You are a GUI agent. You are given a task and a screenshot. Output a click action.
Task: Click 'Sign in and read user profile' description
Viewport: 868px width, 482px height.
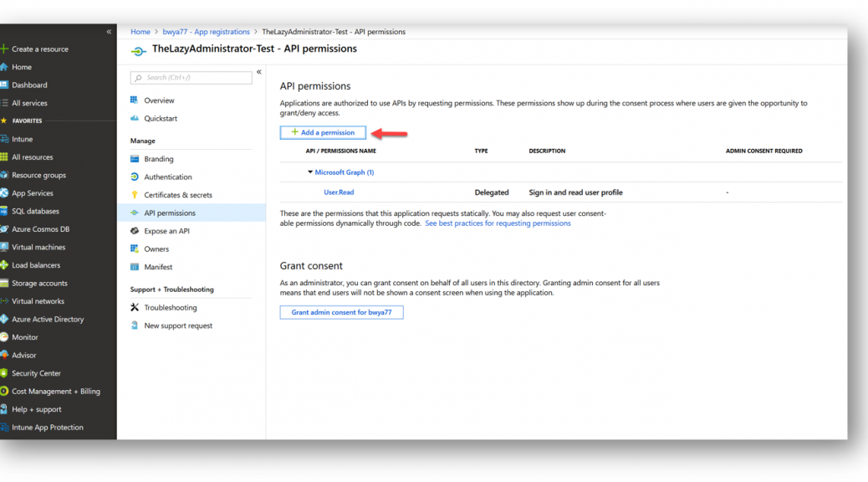575,192
